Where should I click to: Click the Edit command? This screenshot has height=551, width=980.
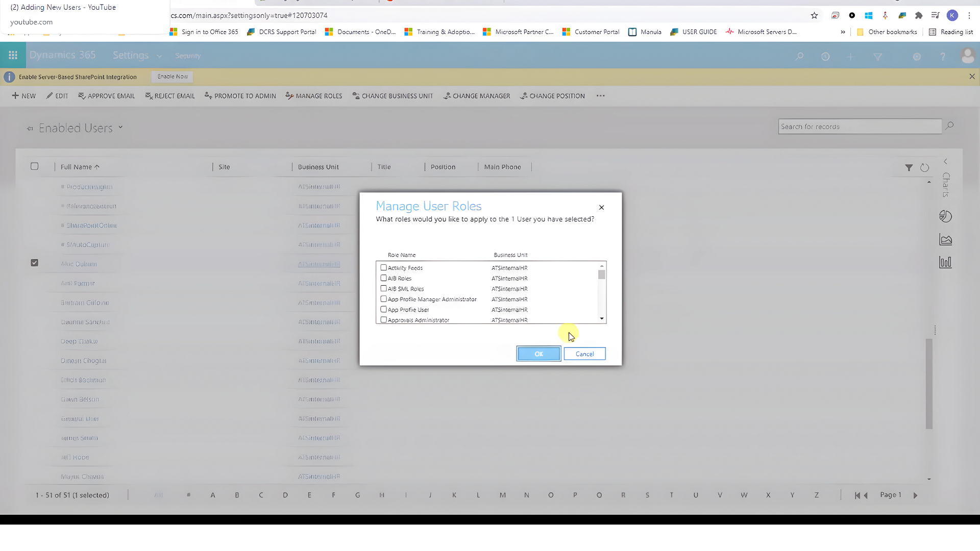coord(57,96)
